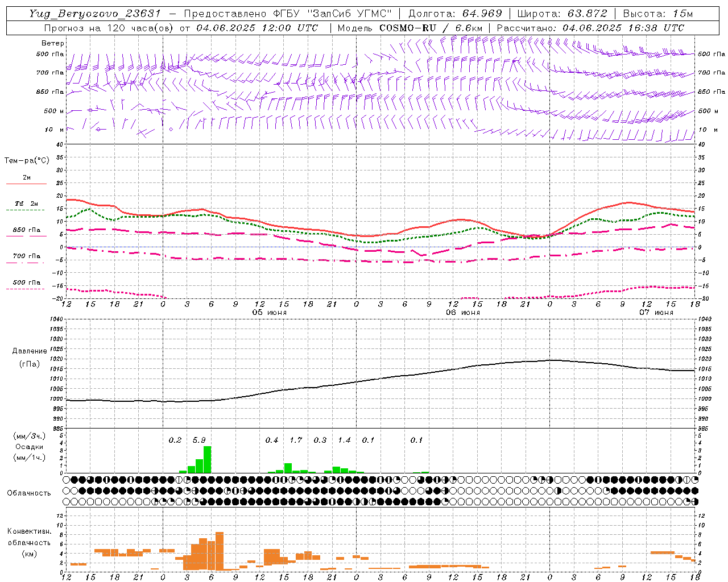This screenshot has width=728, height=582.
Task: Click the Широта: 63.872 value
Action: tap(562, 14)
